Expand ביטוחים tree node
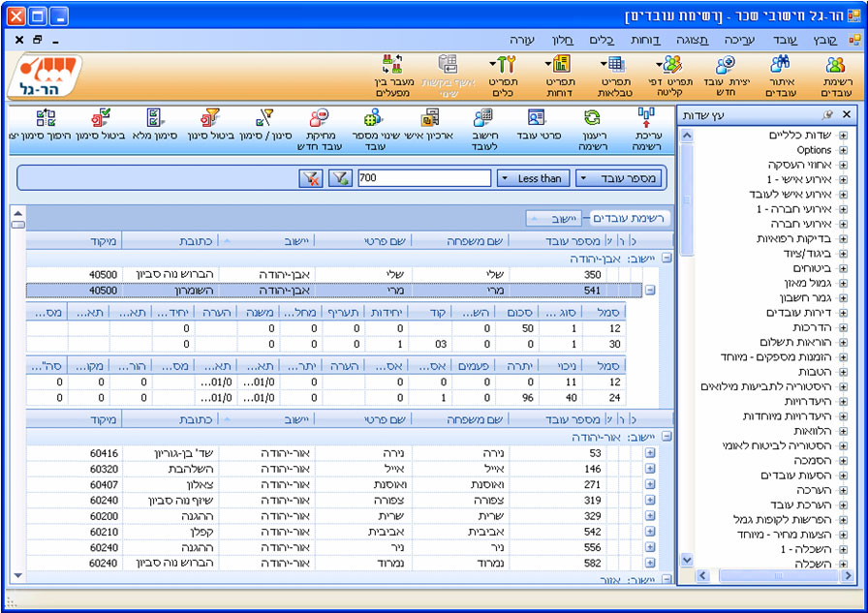The image size is (868, 613). [x=843, y=268]
